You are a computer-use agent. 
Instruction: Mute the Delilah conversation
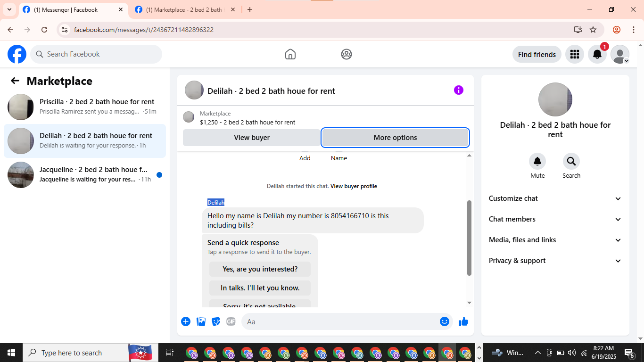pyautogui.click(x=537, y=162)
